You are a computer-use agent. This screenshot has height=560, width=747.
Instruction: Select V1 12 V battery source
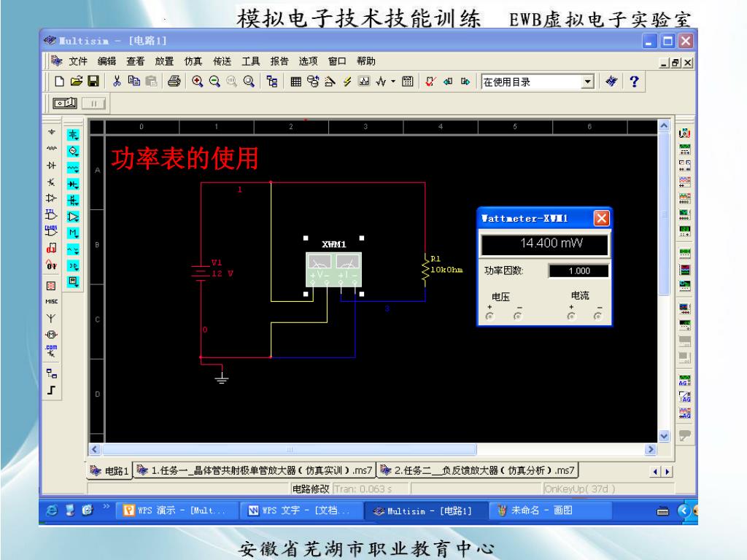(x=201, y=273)
